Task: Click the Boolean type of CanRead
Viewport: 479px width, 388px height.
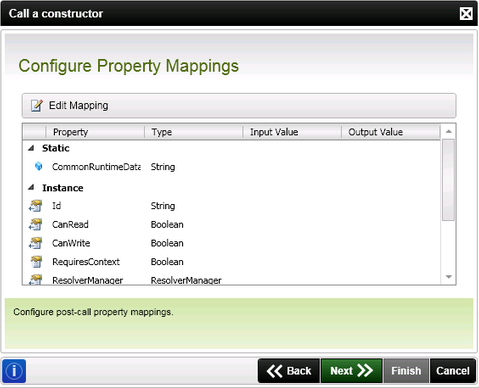Action: click(x=167, y=224)
